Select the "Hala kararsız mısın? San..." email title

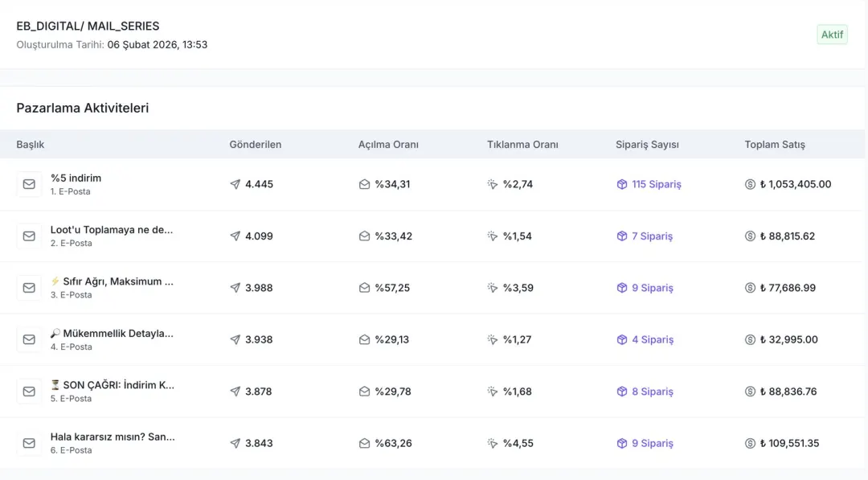click(x=113, y=437)
